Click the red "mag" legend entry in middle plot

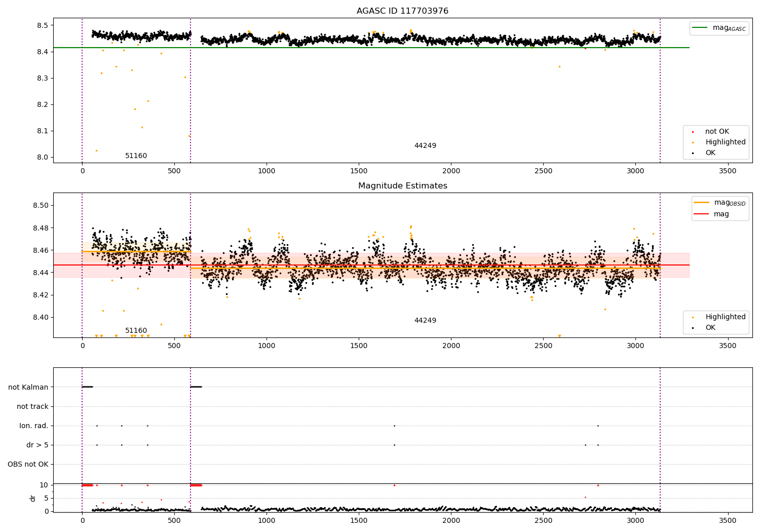coord(711,214)
